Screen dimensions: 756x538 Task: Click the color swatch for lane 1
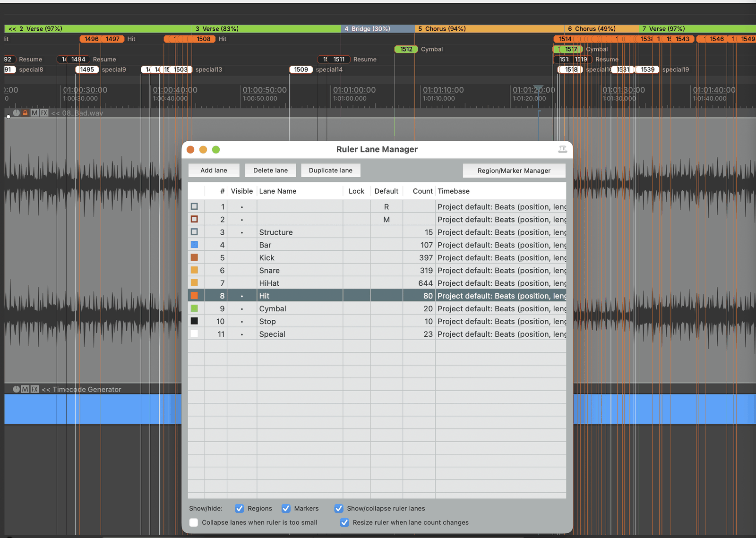(x=194, y=206)
